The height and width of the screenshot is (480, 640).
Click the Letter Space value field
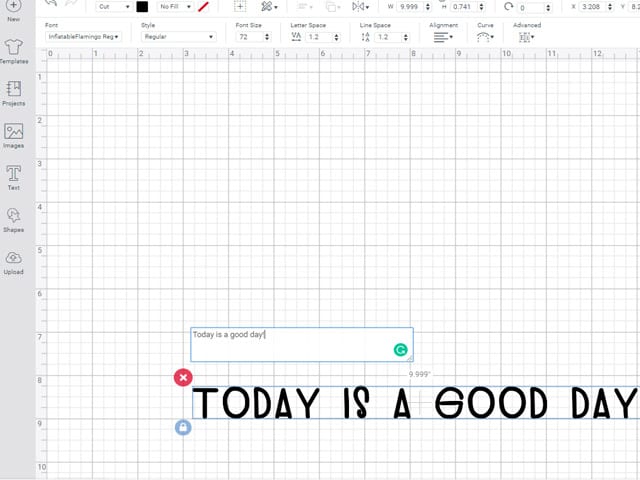click(x=320, y=37)
